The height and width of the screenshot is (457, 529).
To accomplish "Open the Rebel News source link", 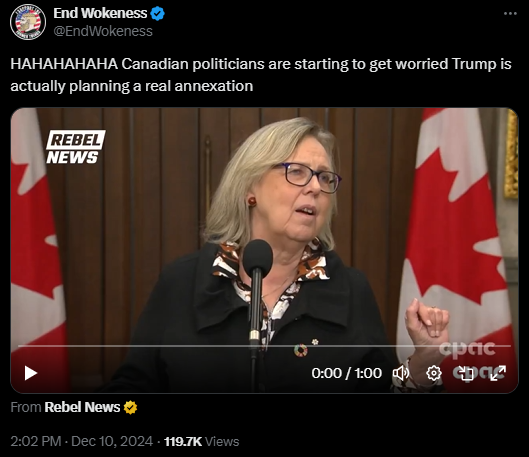I will (x=82, y=407).
